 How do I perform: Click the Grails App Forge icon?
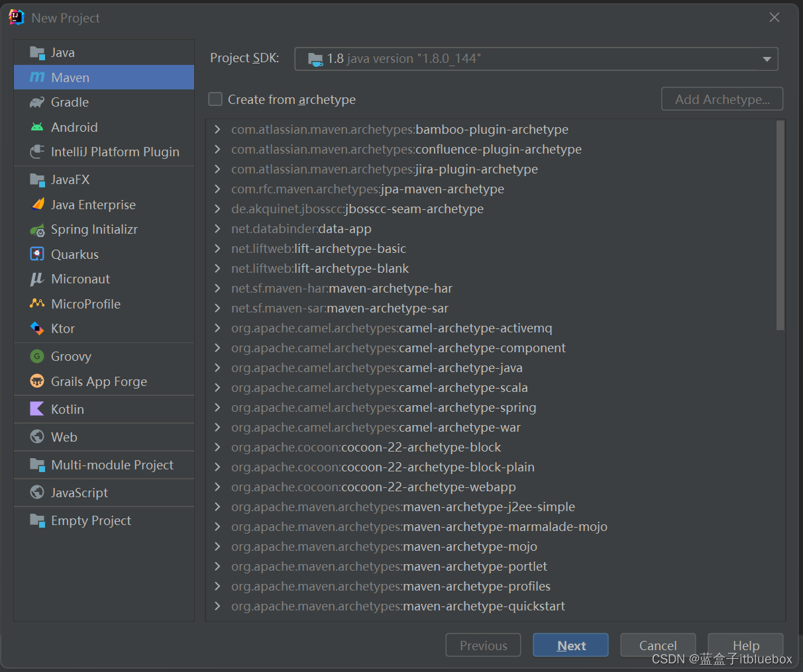(x=37, y=381)
